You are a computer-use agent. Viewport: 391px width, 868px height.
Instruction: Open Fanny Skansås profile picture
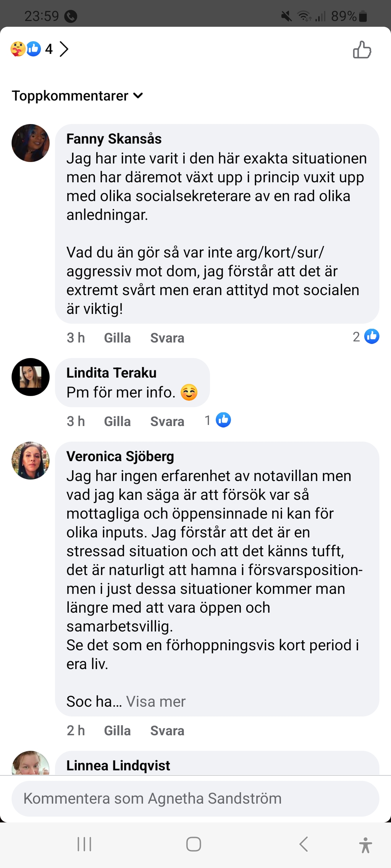click(30, 143)
